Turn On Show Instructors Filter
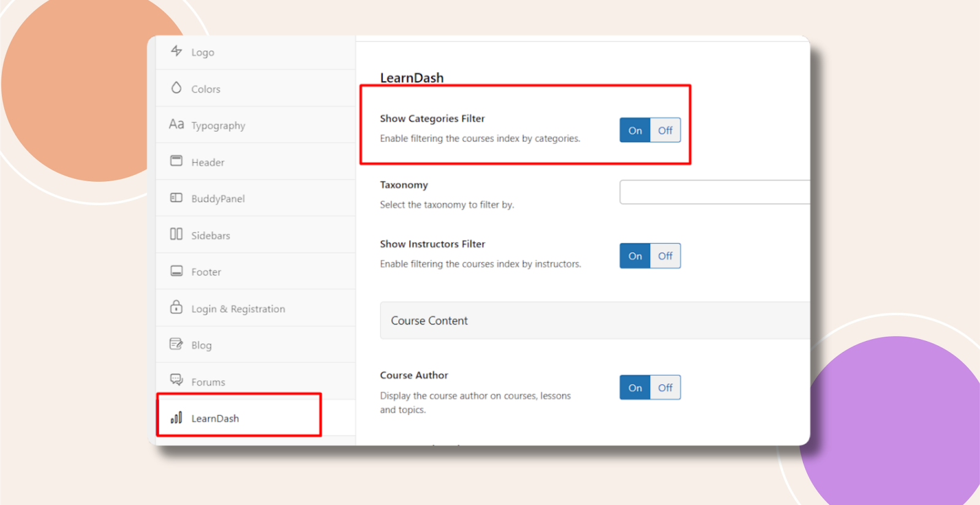Image resolution: width=980 pixels, height=505 pixels. [635, 256]
